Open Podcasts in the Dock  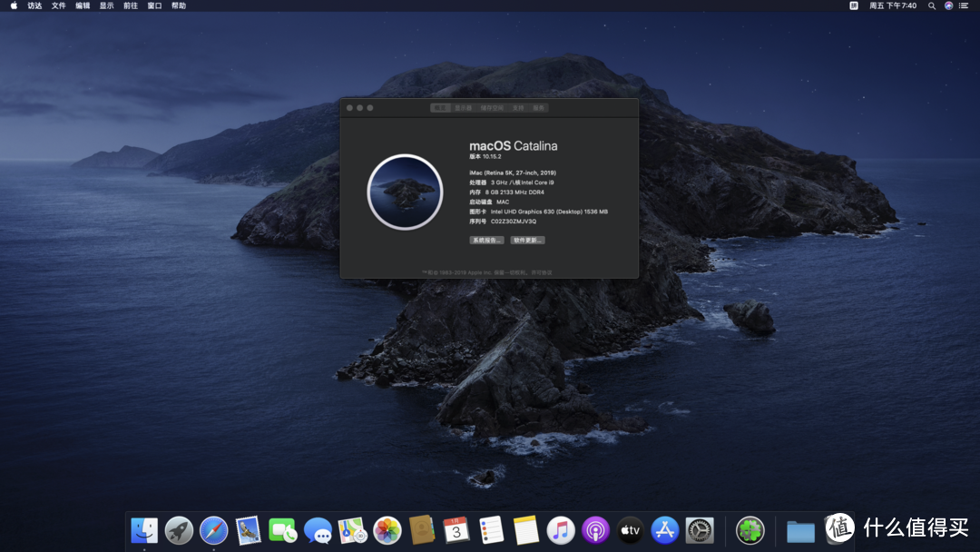(595, 531)
